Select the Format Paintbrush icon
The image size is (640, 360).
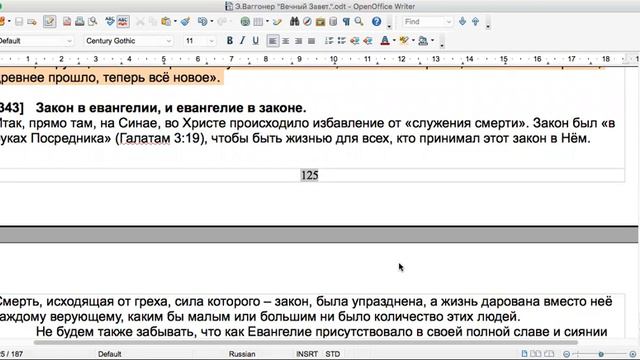(x=185, y=22)
